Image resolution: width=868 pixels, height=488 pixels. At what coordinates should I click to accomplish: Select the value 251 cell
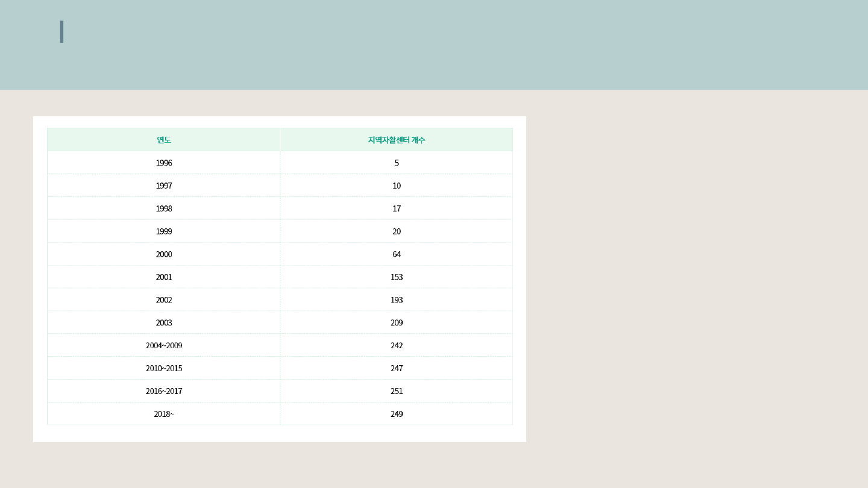pyautogui.click(x=397, y=391)
